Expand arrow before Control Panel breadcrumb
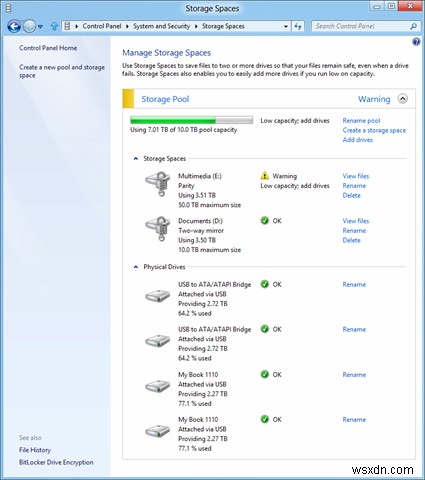The width and height of the screenshot is (425, 480). pos(77,26)
